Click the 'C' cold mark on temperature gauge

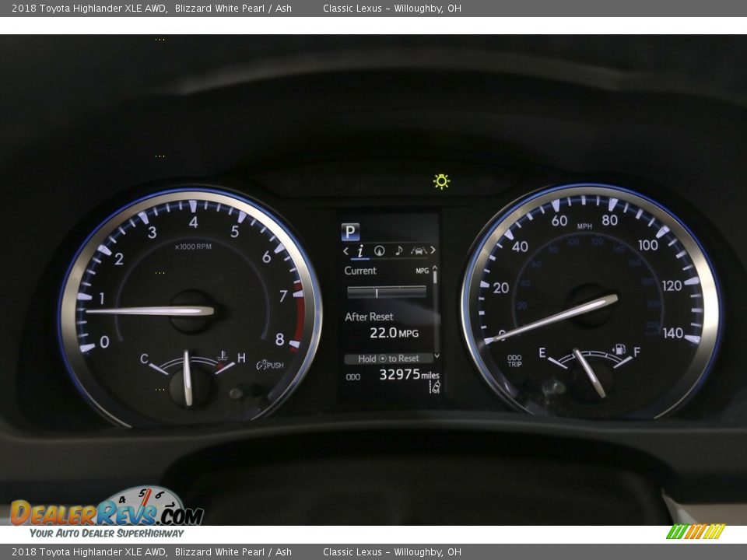pyautogui.click(x=145, y=359)
